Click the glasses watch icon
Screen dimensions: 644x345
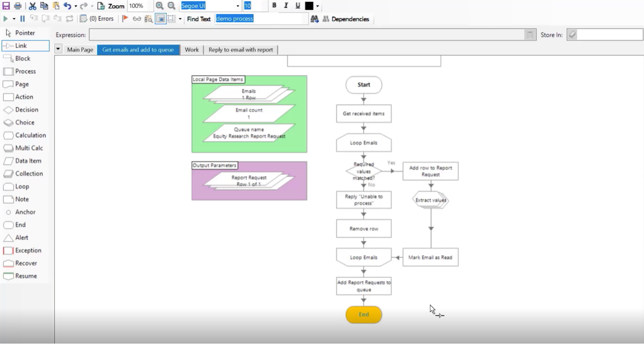point(137,19)
